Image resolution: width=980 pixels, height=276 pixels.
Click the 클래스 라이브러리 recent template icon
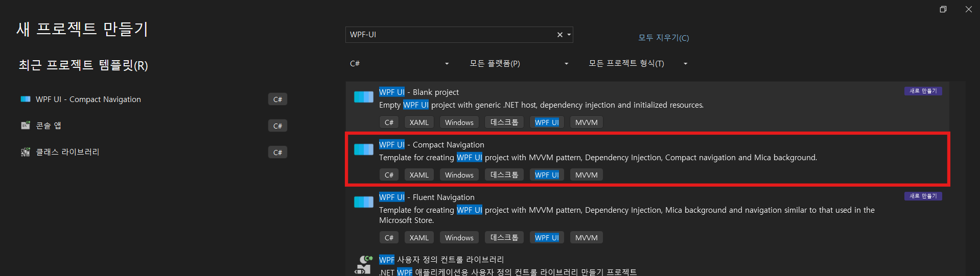point(26,152)
